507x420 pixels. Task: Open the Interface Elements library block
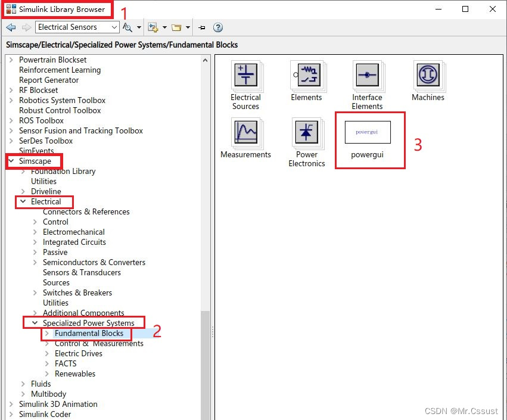click(x=367, y=85)
